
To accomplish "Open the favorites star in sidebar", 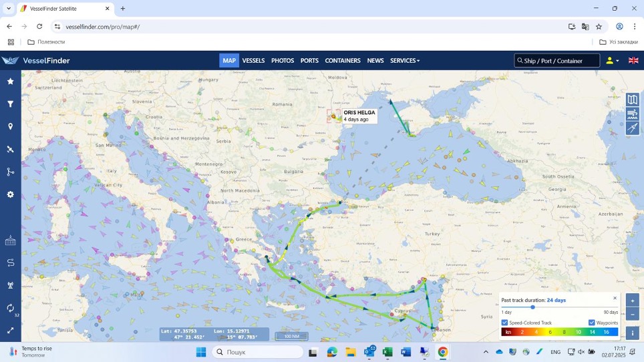I will point(10,81).
